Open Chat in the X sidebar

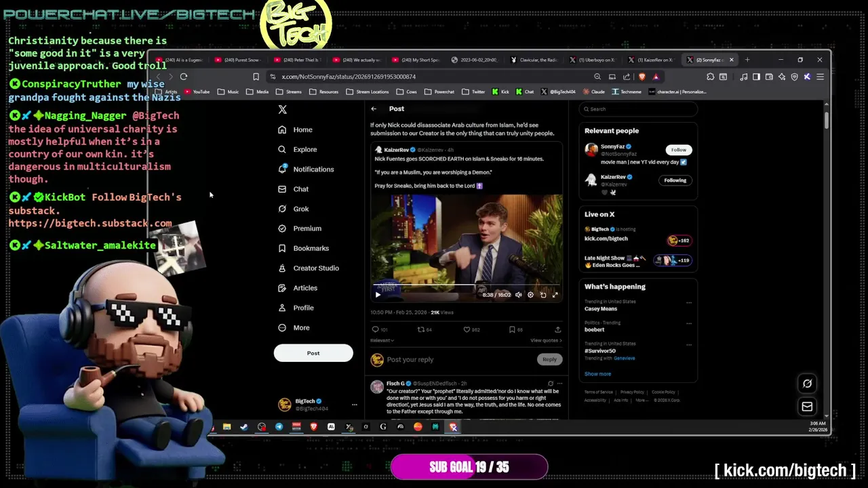(293, 189)
